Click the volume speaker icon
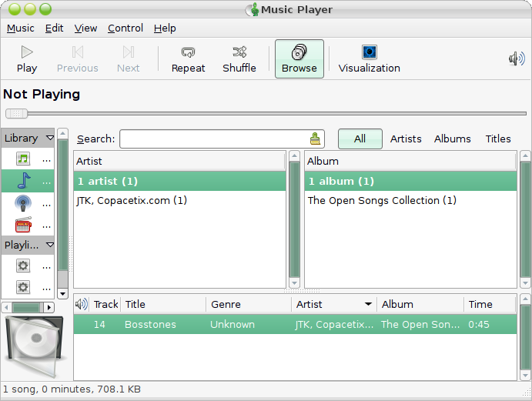Image resolution: width=532 pixels, height=401 pixels. [516, 58]
